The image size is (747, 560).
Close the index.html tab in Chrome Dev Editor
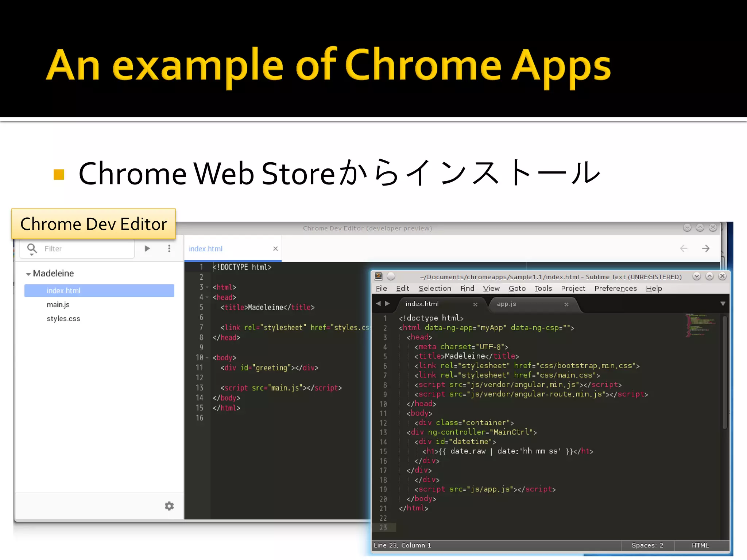[x=275, y=249]
